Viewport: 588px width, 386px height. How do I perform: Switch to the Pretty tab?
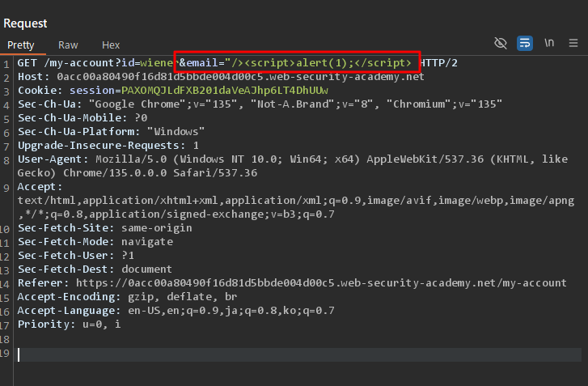pyautogui.click(x=21, y=45)
